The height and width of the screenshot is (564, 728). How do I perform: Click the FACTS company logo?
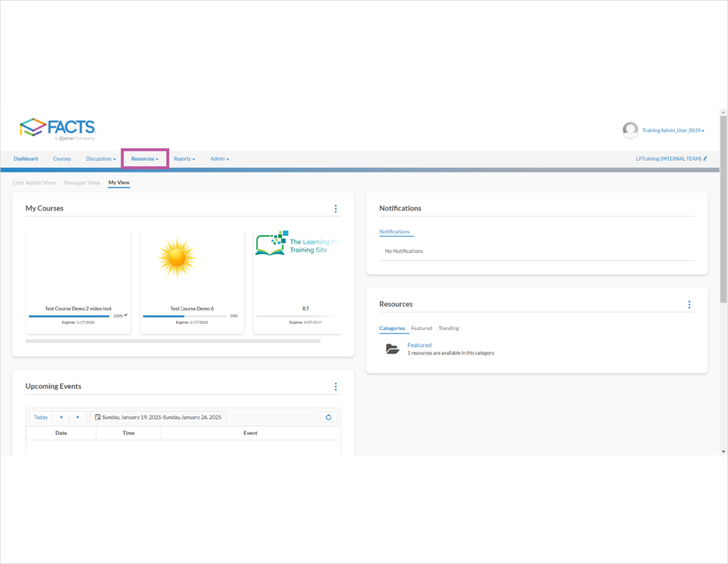click(x=59, y=128)
